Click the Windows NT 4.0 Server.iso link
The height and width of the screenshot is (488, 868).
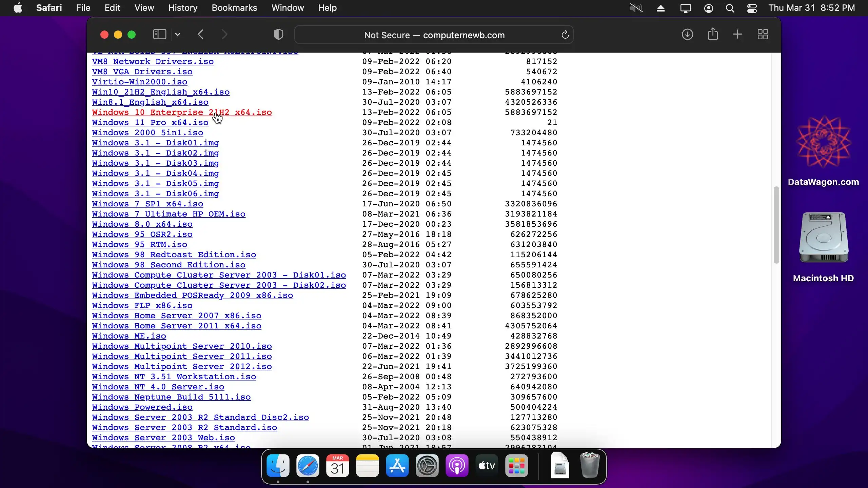coord(158,387)
